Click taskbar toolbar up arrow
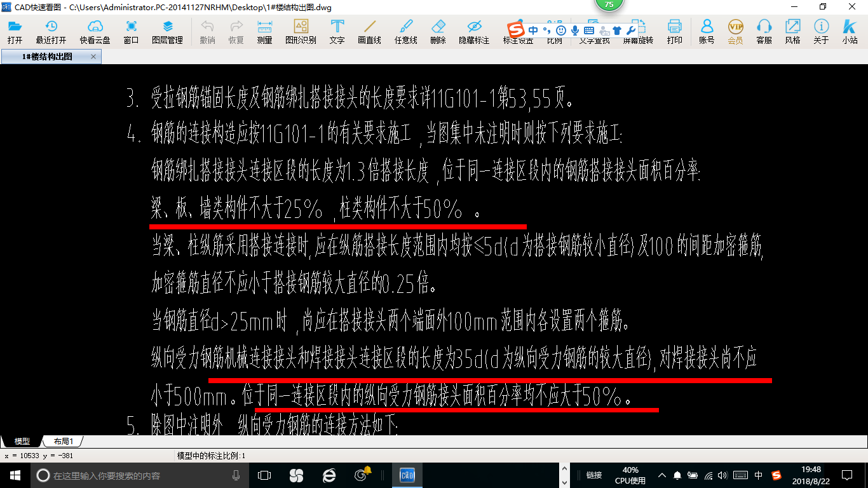Viewport: 868px width, 488px height. click(564, 469)
